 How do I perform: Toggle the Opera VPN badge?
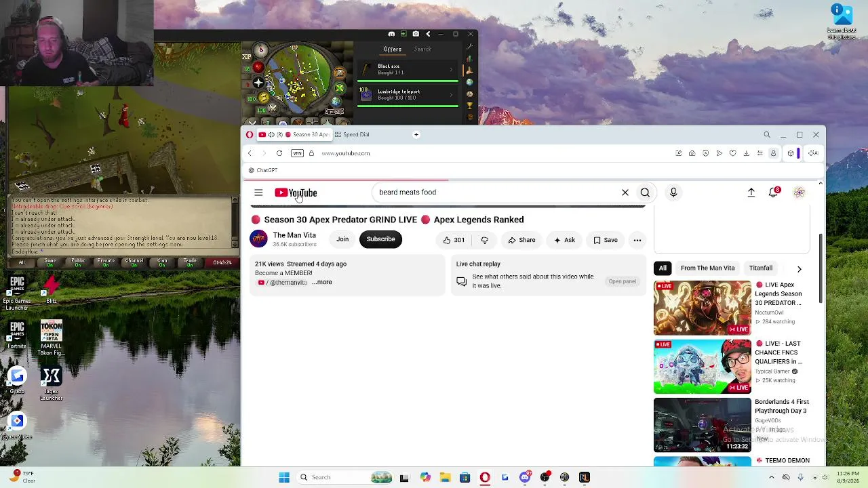pos(297,153)
